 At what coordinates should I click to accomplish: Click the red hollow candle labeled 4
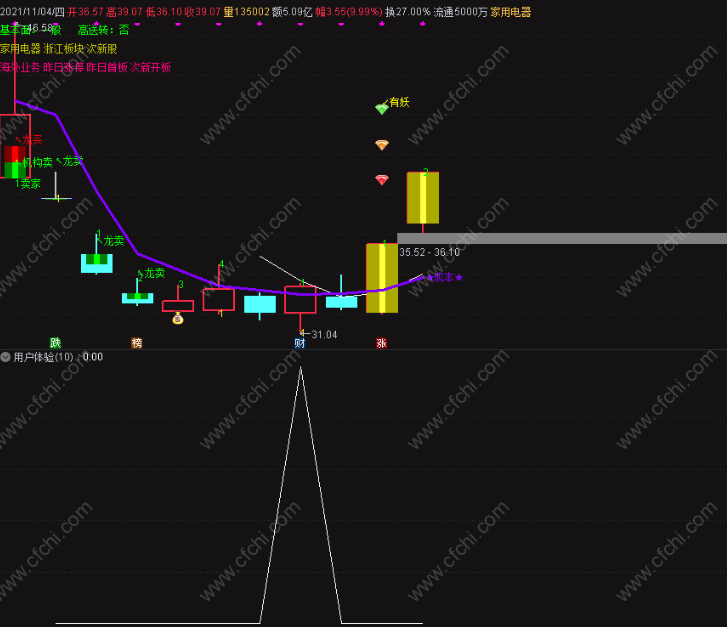coord(218,300)
